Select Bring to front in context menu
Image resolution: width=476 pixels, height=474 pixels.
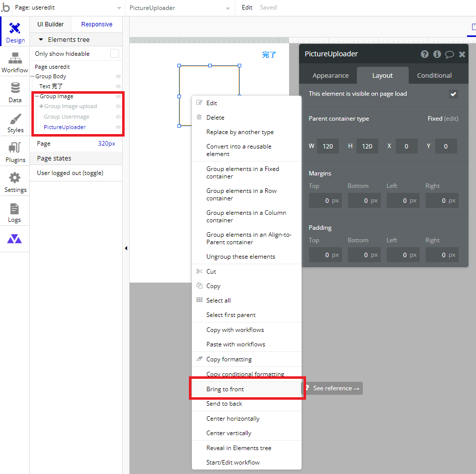(x=247, y=389)
